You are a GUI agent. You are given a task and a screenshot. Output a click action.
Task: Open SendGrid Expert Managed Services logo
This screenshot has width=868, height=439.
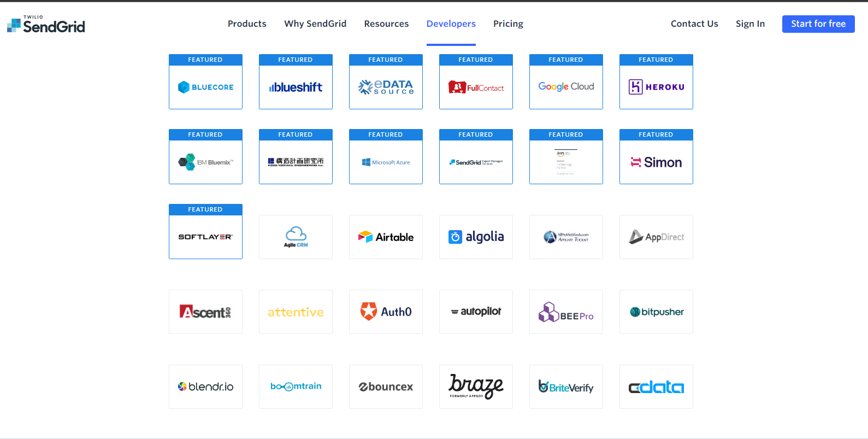click(x=476, y=162)
